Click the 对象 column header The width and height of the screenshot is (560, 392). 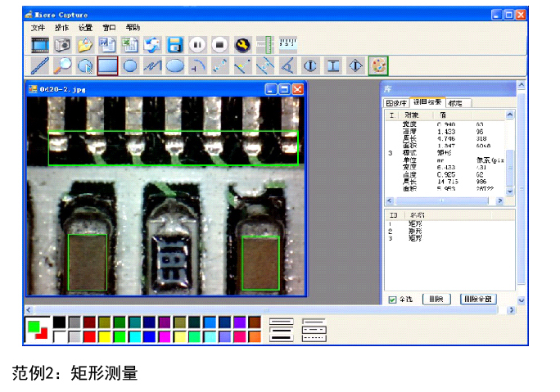coord(412,115)
